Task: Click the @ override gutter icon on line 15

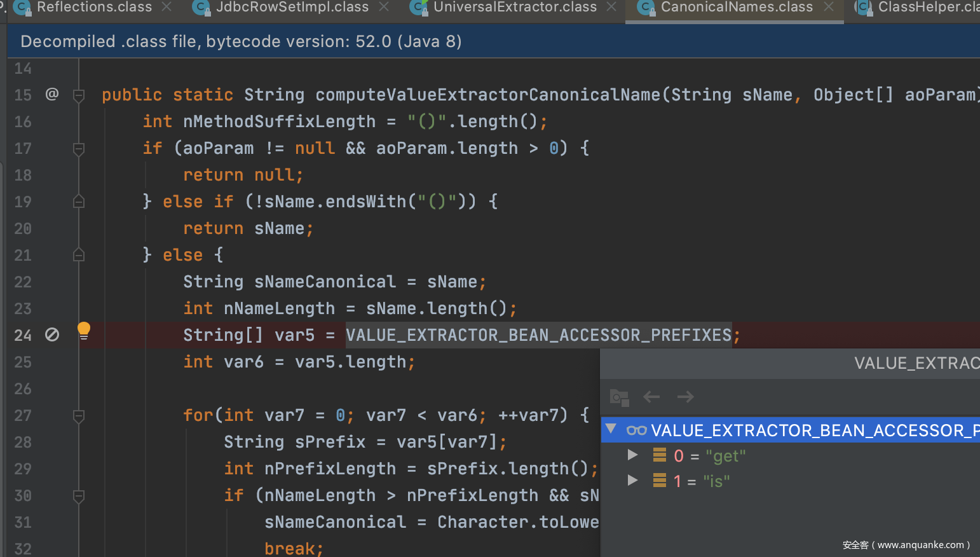Action: click(x=52, y=94)
